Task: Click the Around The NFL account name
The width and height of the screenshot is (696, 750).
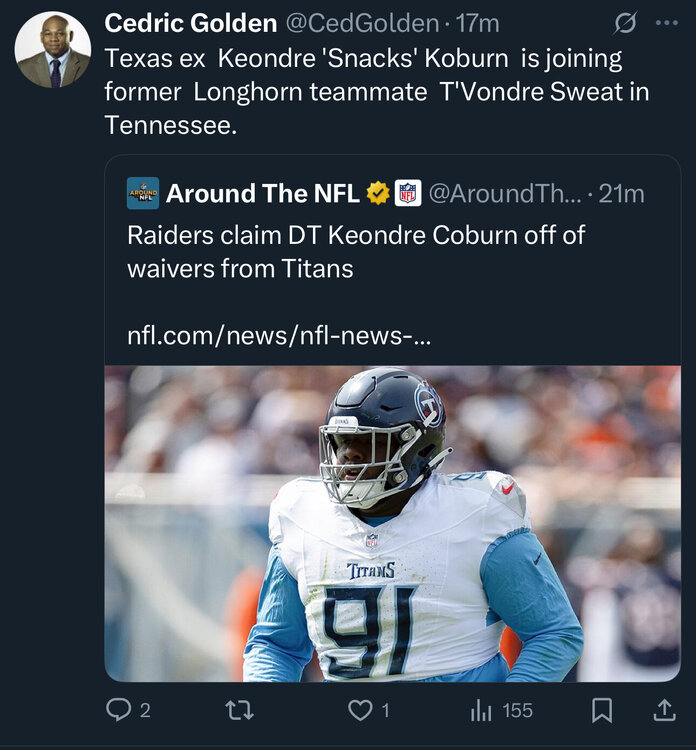Action: coord(262,193)
